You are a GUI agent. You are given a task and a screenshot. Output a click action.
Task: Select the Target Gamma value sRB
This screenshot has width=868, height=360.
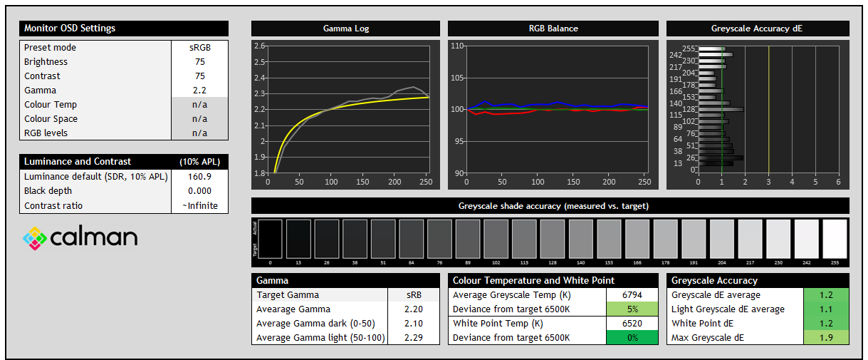[413, 295]
